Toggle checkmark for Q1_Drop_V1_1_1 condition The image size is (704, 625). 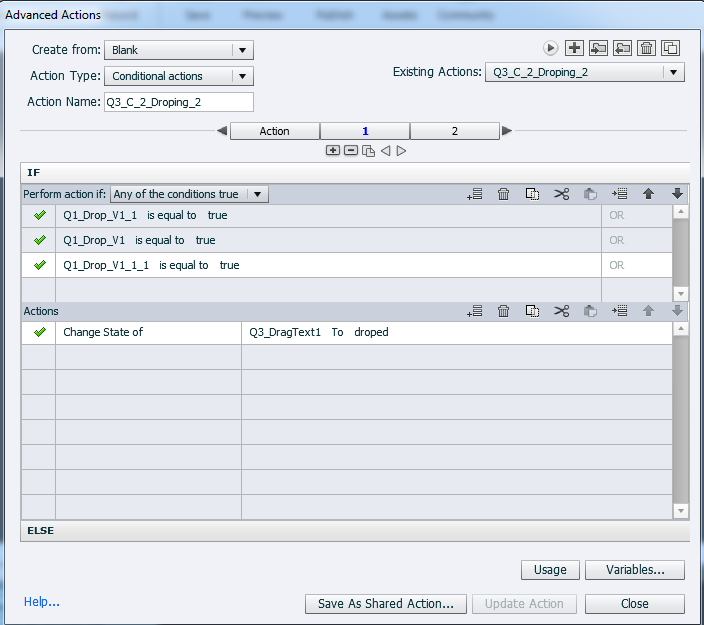click(40, 266)
